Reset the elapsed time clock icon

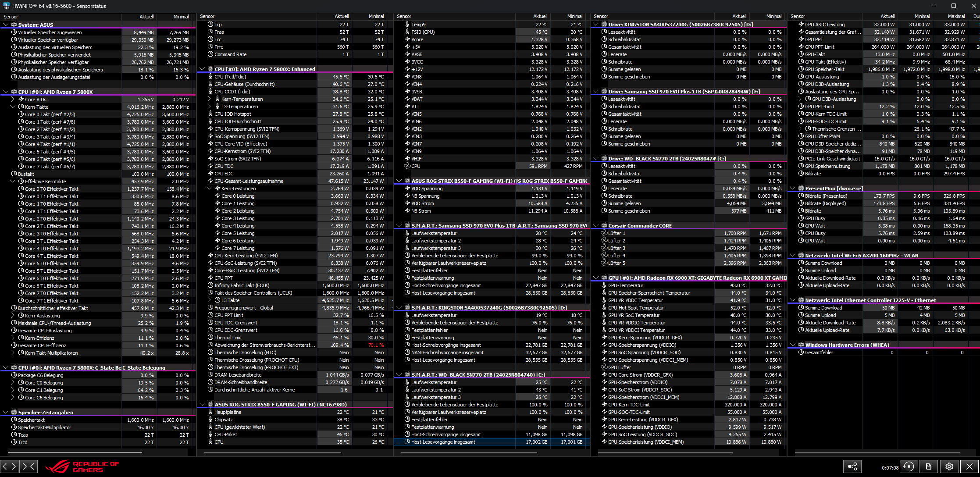[909, 466]
